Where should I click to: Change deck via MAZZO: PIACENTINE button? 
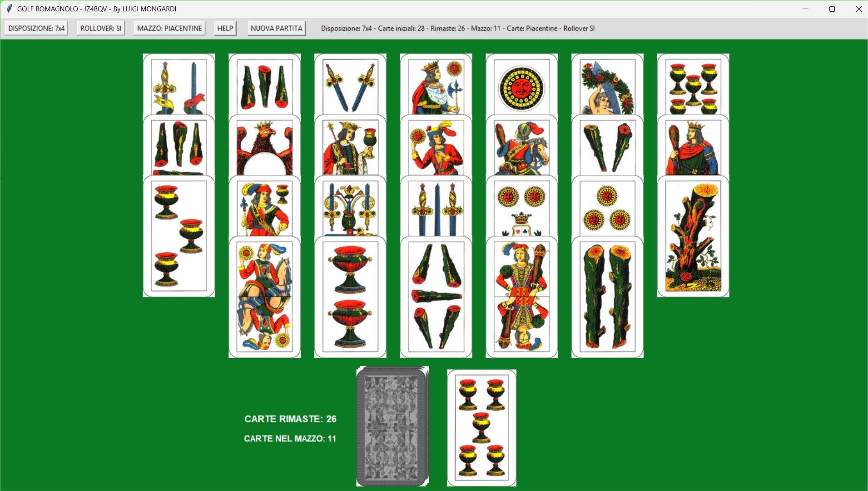tap(169, 28)
